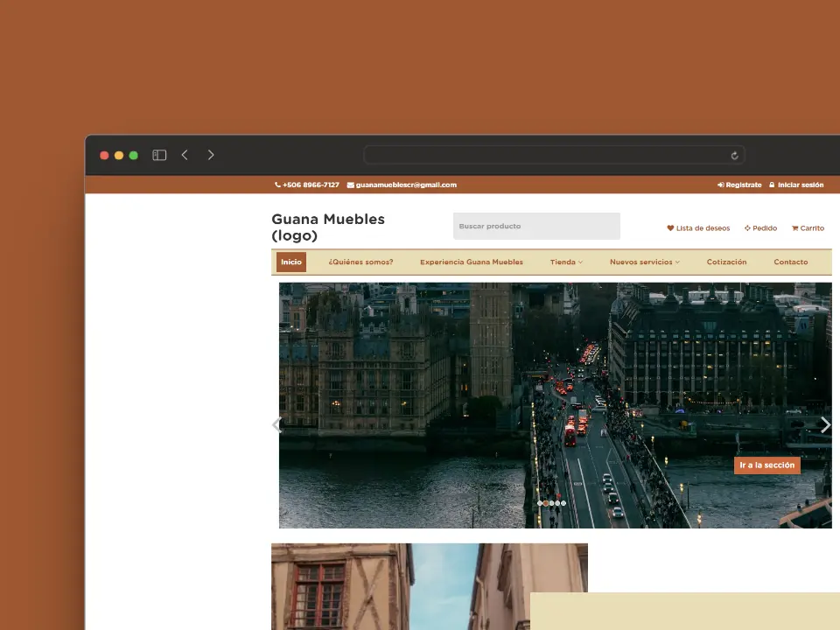
Task: Select the last carousel indicator dot
Action: point(563,503)
